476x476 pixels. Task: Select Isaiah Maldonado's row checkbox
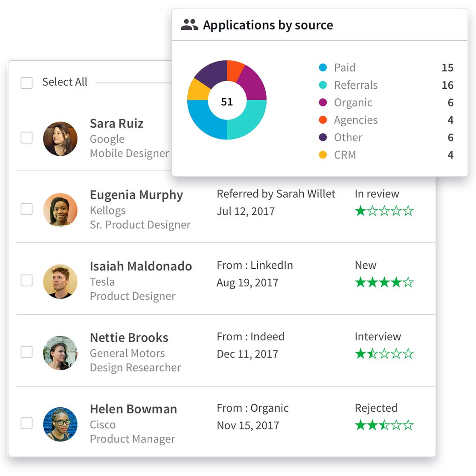[27, 281]
